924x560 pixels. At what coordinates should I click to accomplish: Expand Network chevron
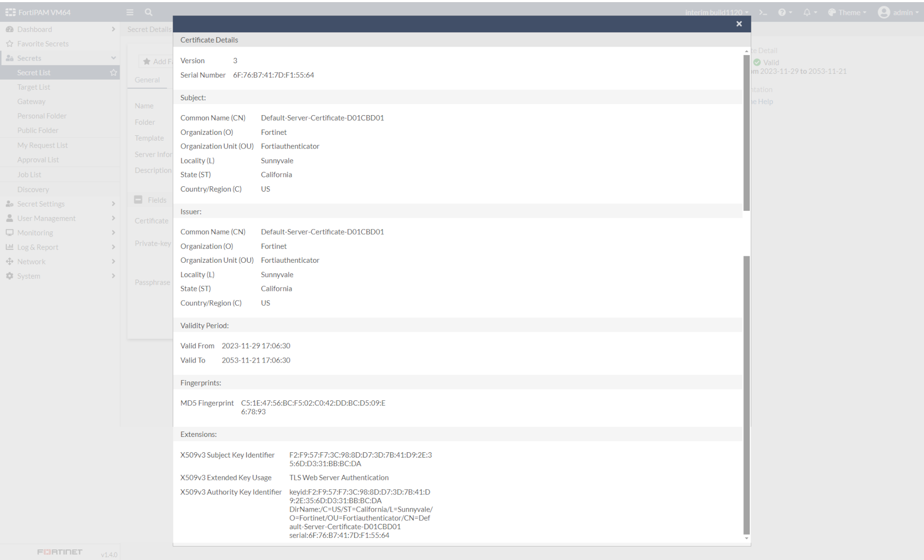click(x=113, y=261)
